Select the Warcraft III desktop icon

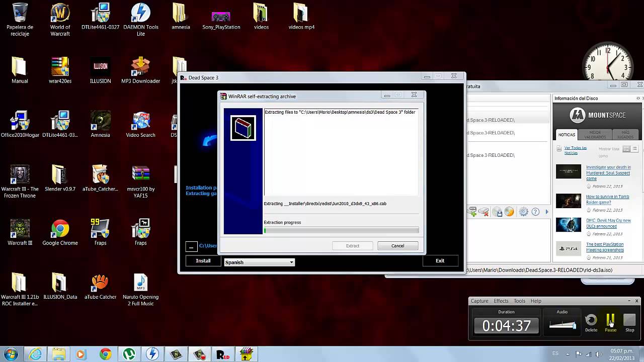click(20, 232)
